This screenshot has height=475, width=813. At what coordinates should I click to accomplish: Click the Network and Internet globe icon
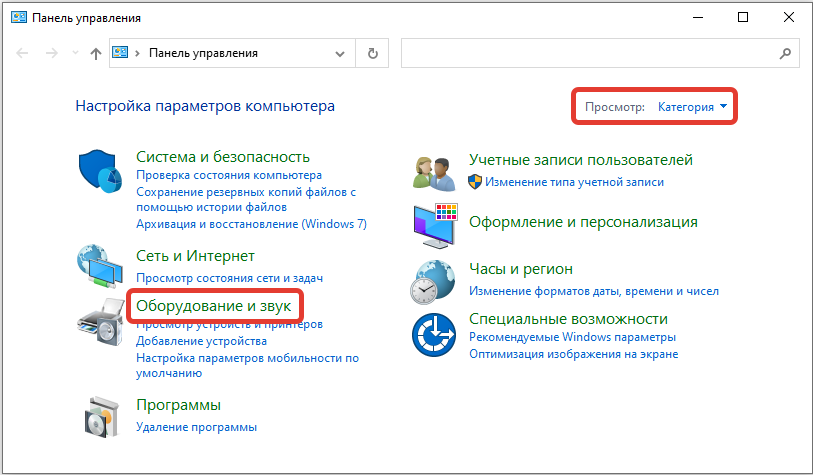(x=101, y=267)
